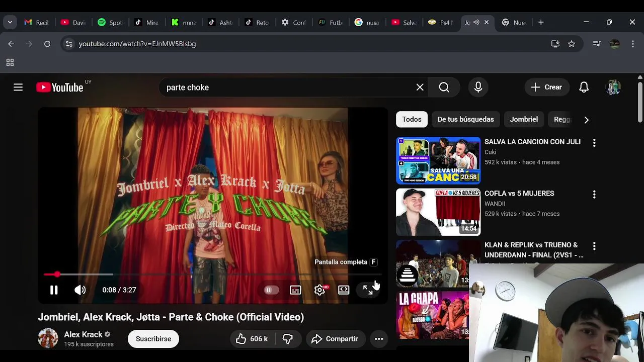Open more actions below the video
This screenshot has width=644, height=362.
379,339
